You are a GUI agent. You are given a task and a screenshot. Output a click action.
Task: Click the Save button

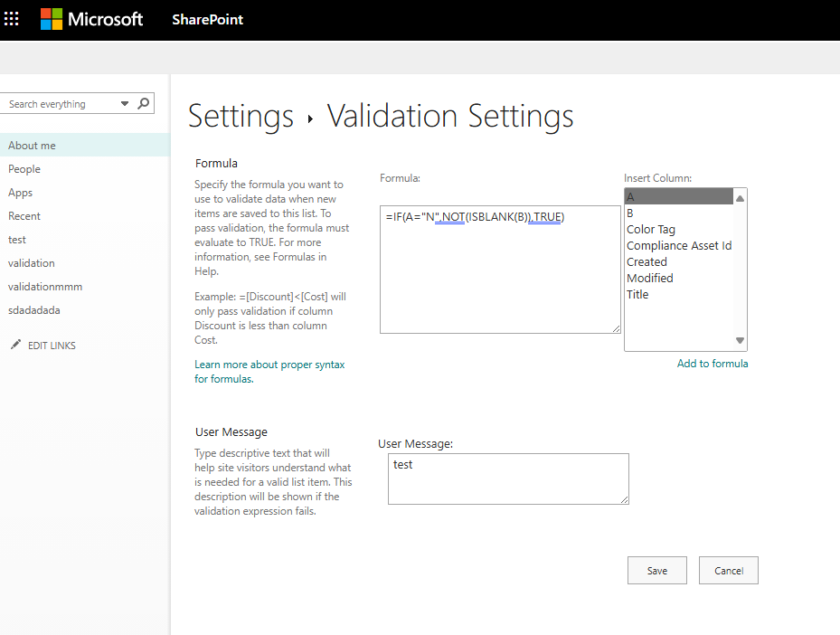656,570
